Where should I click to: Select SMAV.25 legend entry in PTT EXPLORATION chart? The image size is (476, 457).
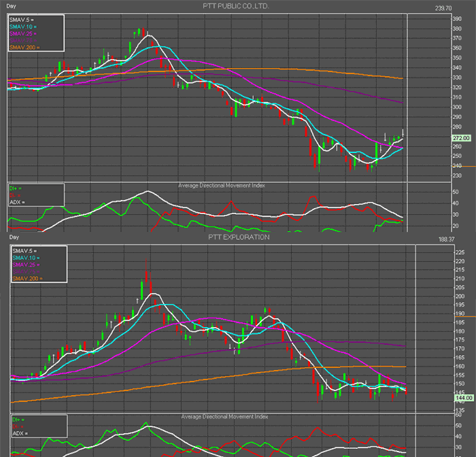(x=26, y=265)
